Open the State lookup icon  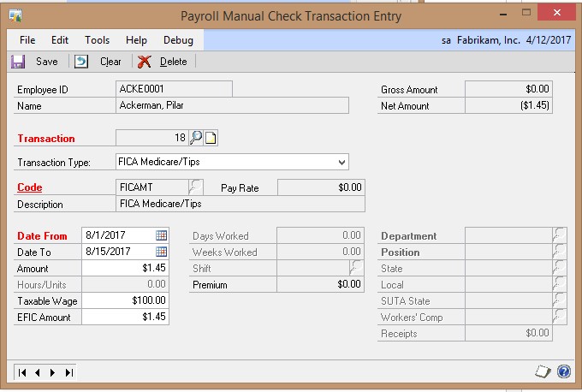click(x=560, y=268)
